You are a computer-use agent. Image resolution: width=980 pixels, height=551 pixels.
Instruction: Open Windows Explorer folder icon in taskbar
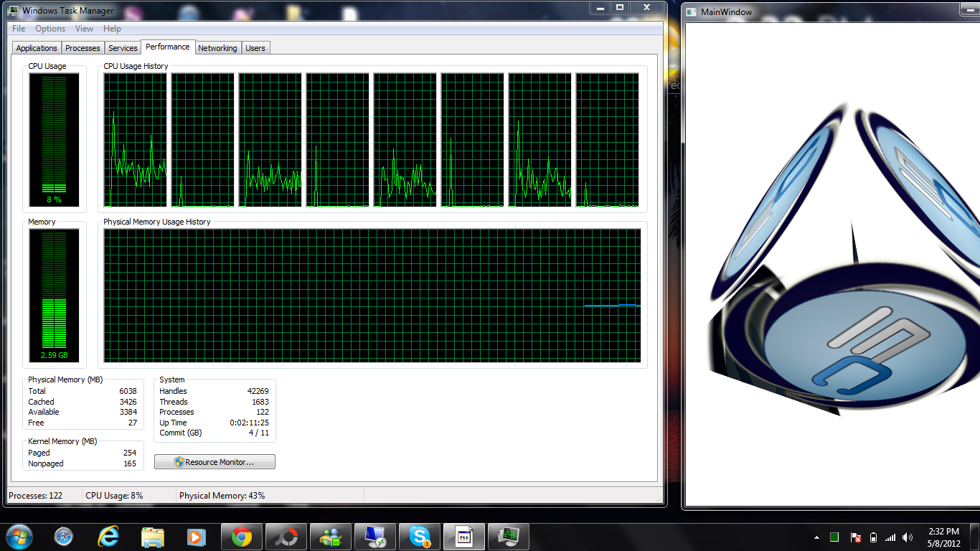coord(152,536)
